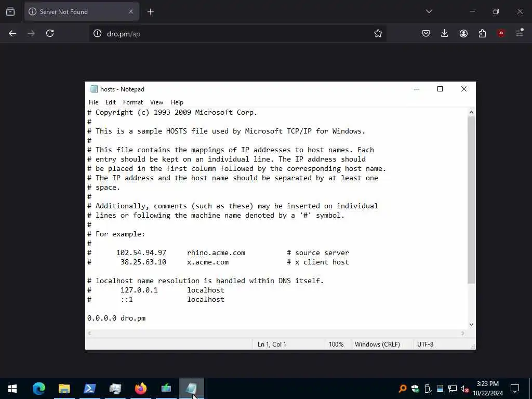Viewport: 532px width, 399px height.
Task: Open the network tray icon
Action: (x=453, y=389)
